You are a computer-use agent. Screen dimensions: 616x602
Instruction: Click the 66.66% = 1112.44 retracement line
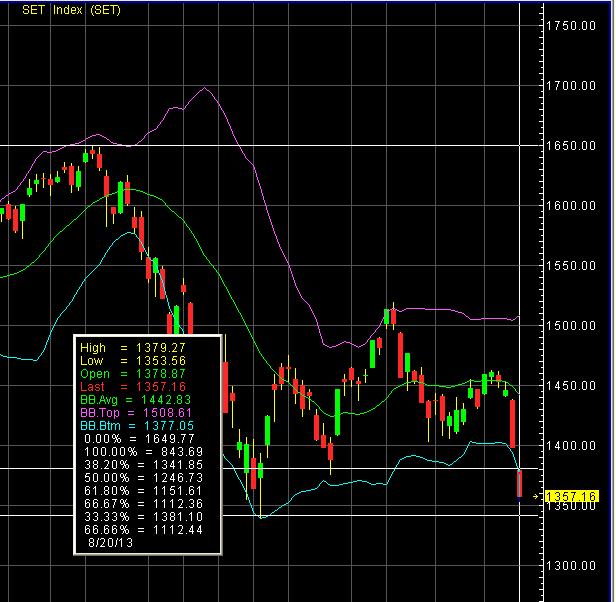143,530
